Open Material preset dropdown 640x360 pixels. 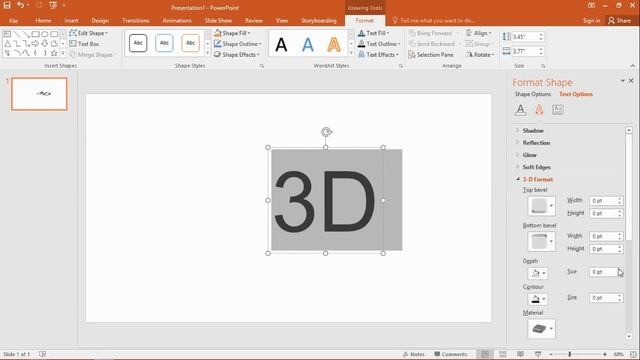tap(541, 329)
